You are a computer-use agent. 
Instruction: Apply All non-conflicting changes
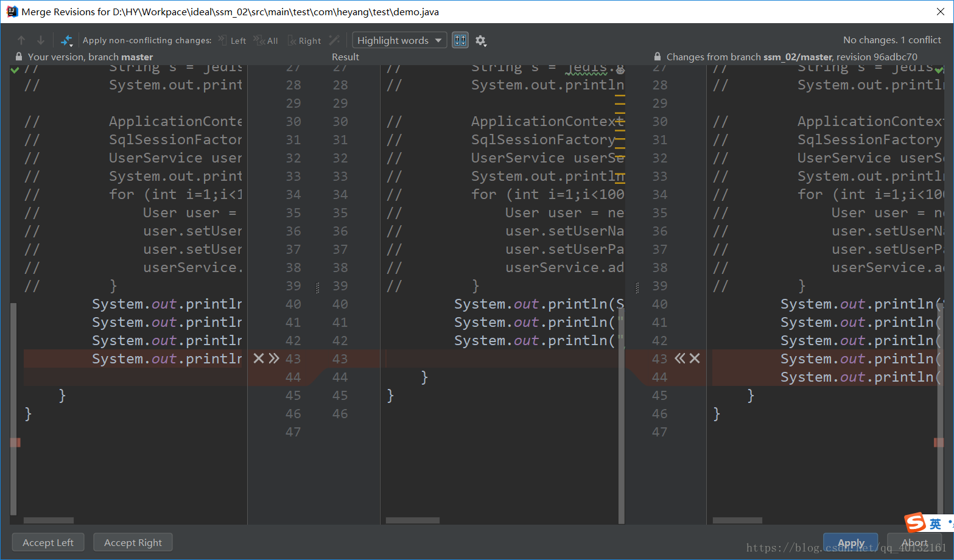point(265,41)
